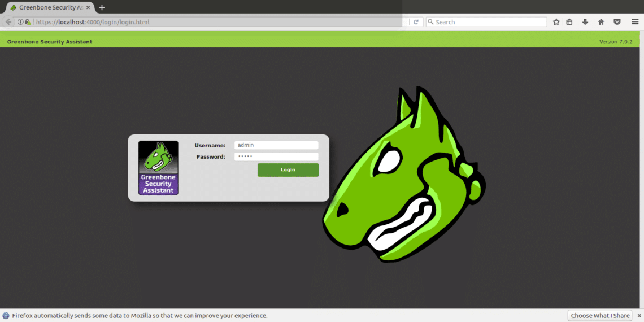The image size is (644, 322).
Task: Click the Username: label
Action: pyautogui.click(x=210, y=145)
